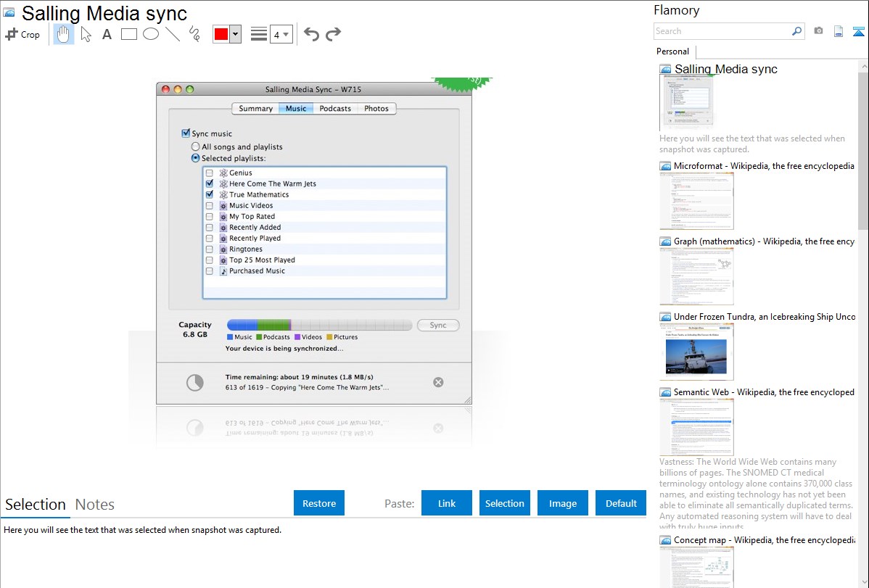Click the Salling Media sync title icon
Screen dimensions: 869x588
9,12
